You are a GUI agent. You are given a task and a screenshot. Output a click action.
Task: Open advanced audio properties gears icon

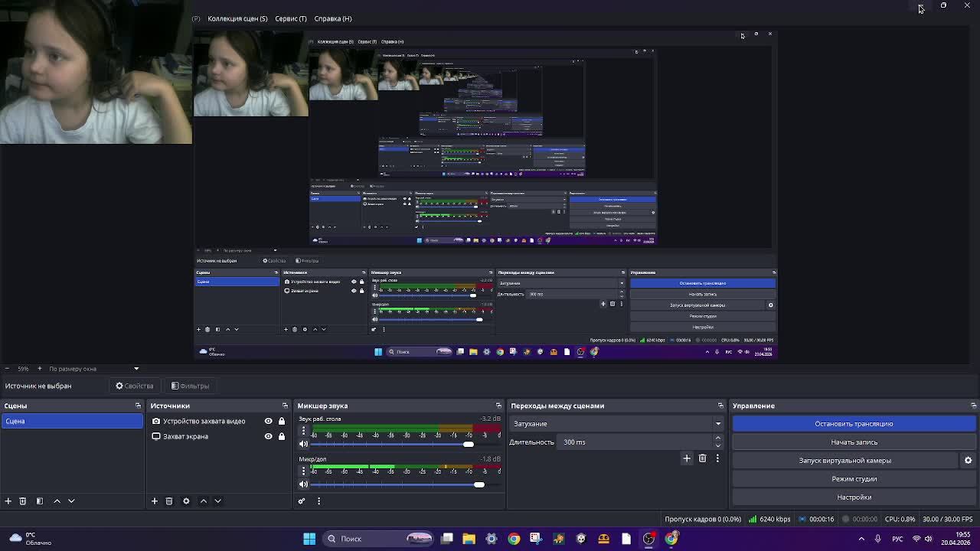302,501
